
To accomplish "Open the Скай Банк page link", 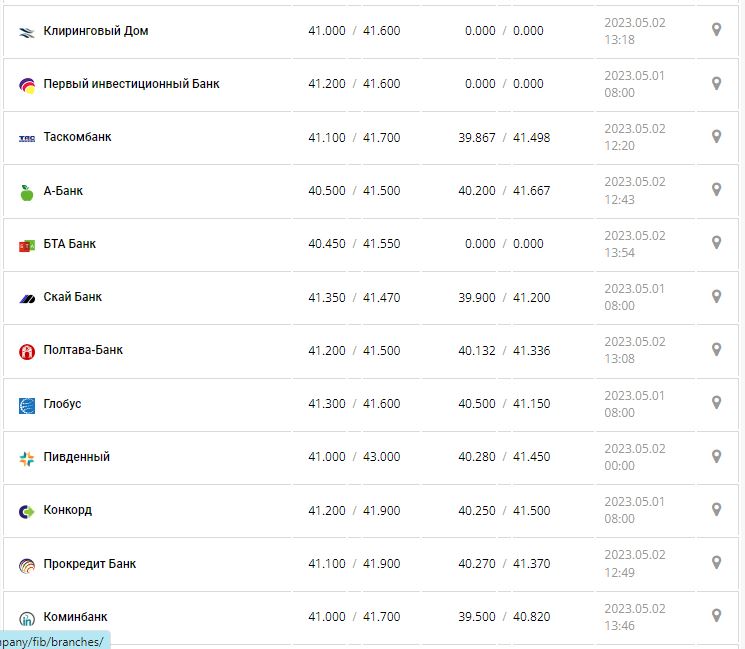I will (72, 297).
